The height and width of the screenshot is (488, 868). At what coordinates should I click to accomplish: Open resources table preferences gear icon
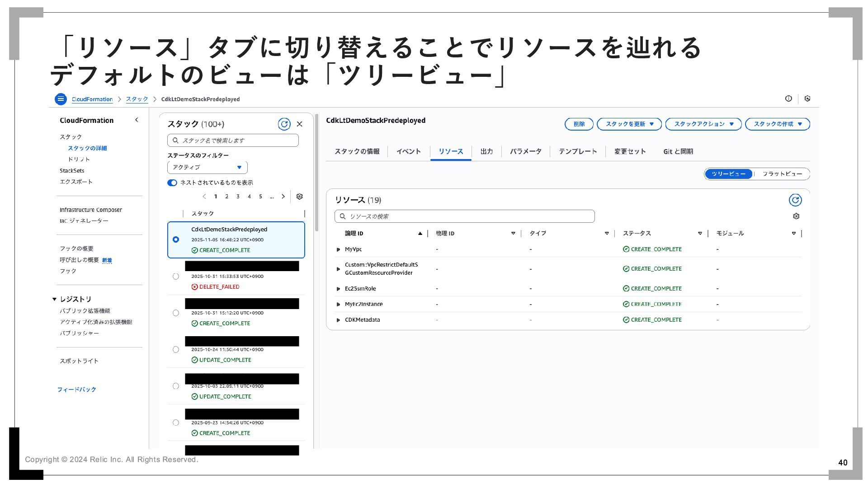(796, 216)
